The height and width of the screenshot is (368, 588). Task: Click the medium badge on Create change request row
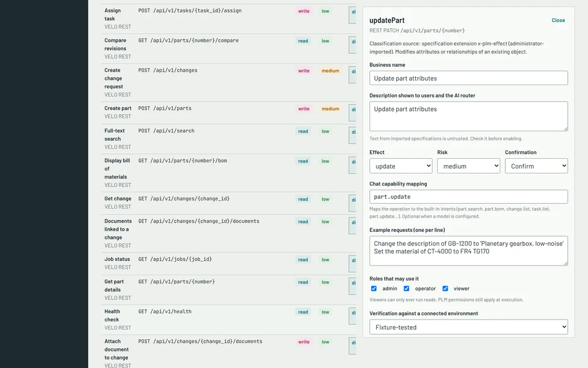[x=330, y=71]
